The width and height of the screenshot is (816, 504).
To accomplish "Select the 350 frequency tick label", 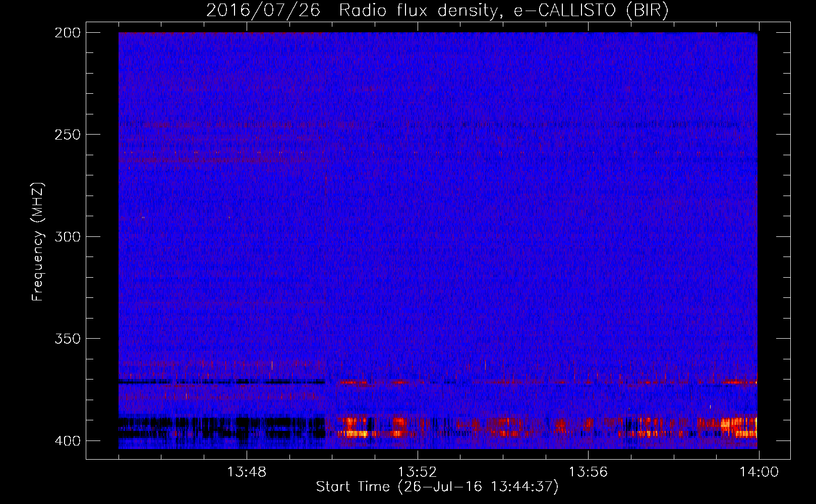I will (x=67, y=339).
